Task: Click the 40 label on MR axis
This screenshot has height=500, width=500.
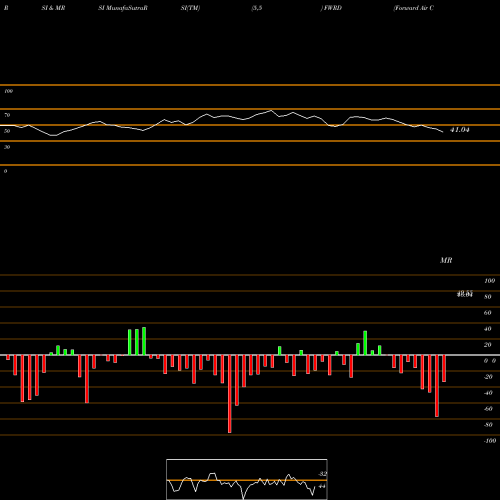Action: click(x=488, y=329)
